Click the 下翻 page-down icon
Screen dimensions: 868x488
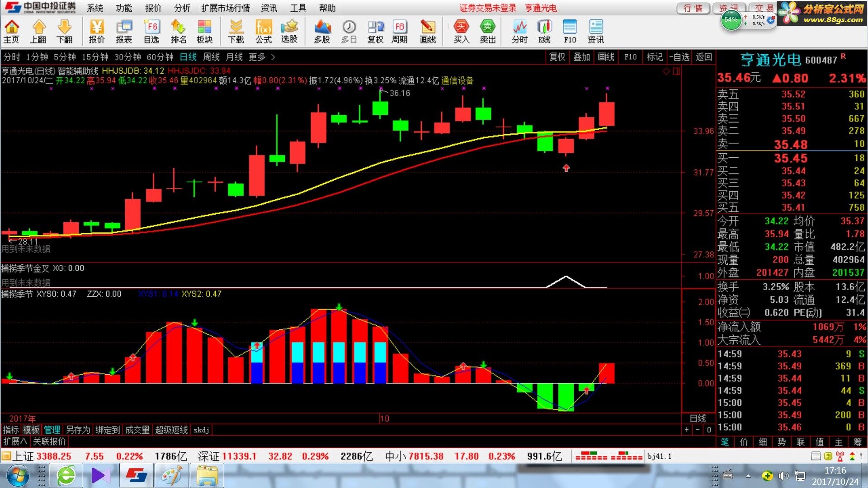pyautogui.click(x=65, y=32)
